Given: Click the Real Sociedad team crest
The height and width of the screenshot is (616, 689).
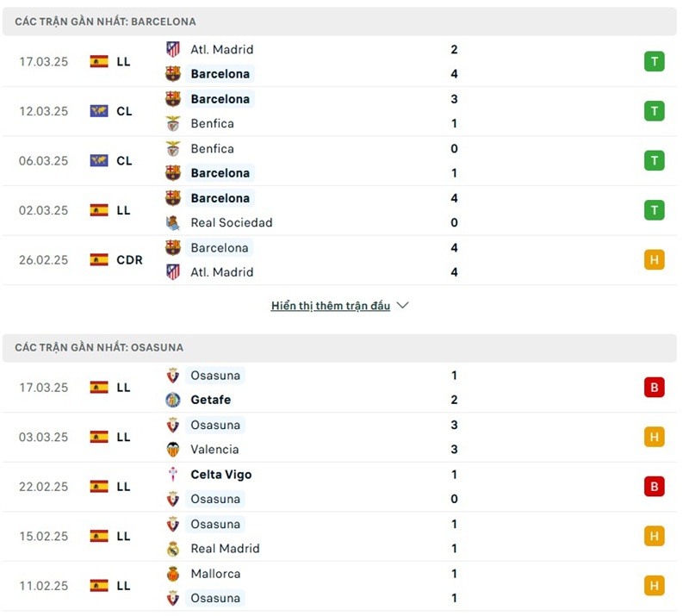Looking at the screenshot, I should click(173, 222).
